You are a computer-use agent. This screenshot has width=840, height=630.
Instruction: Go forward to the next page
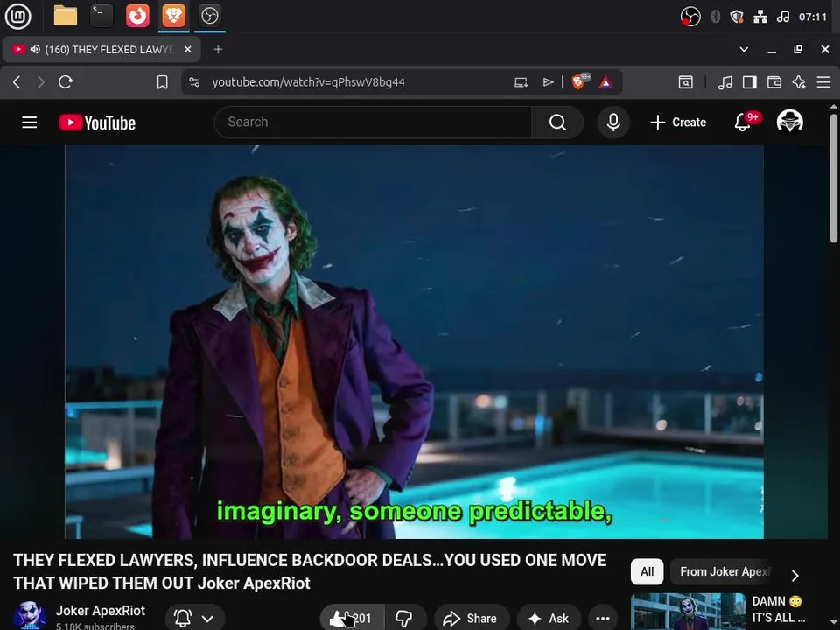click(x=41, y=82)
